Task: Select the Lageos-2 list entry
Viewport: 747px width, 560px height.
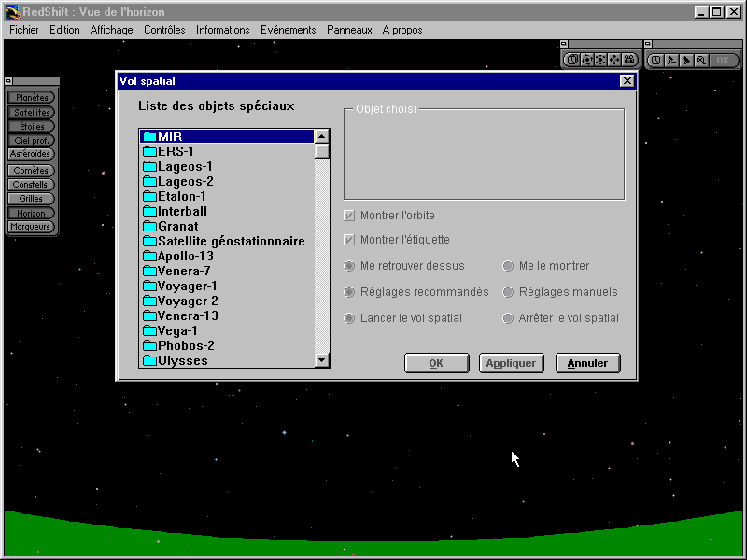Action: pyautogui.click(x=227, y=181)
